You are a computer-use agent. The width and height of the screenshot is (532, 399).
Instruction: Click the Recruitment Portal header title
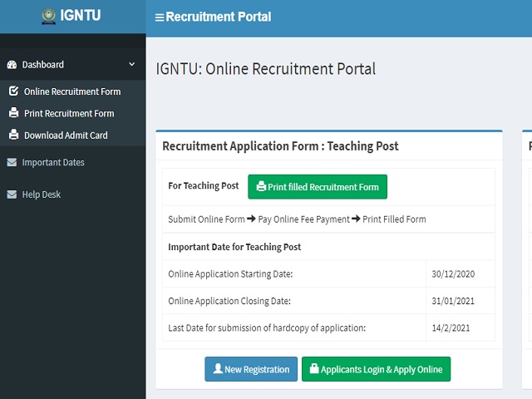[x=219, y=17]
